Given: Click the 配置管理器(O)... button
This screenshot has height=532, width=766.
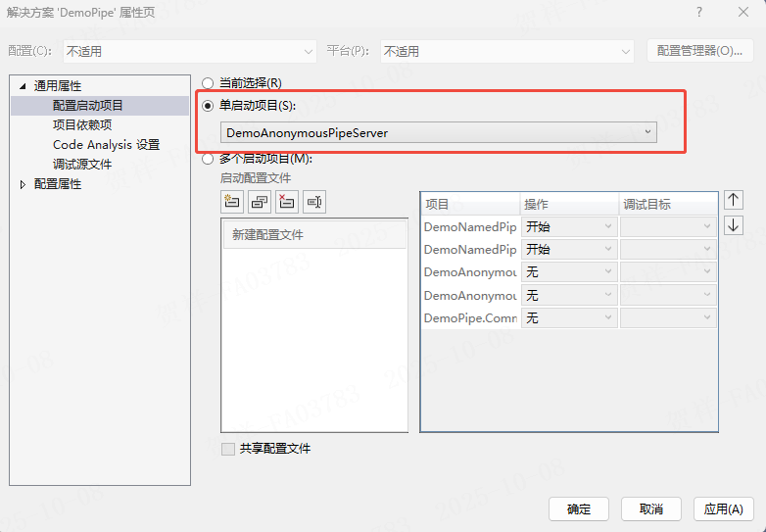Looking at the screenshot, I should [700, 51].
